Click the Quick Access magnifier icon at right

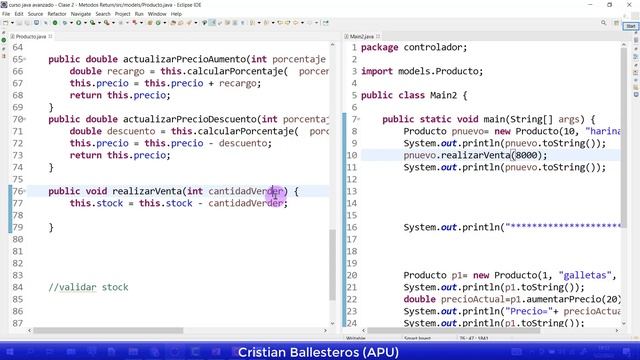(x=603, y=23)
